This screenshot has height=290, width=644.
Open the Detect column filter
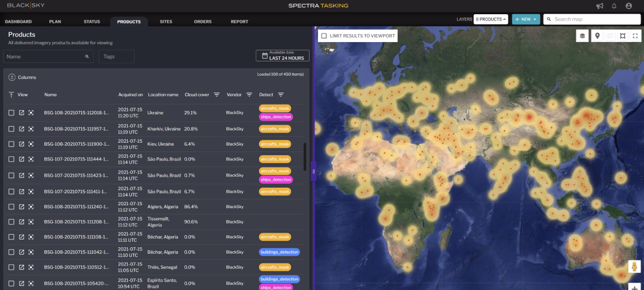(x=281, y=94)
